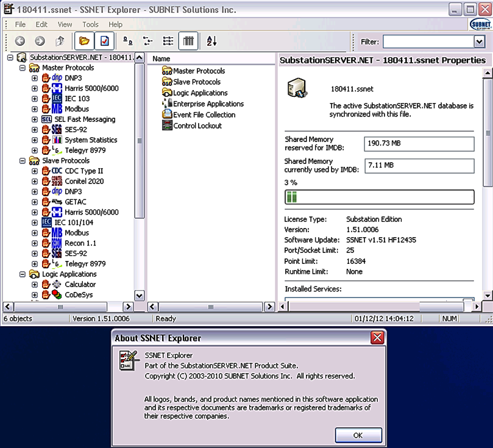Click the tree pane's scroll down arrow
This screenshot has width=493, height=448.
[140, 295]
